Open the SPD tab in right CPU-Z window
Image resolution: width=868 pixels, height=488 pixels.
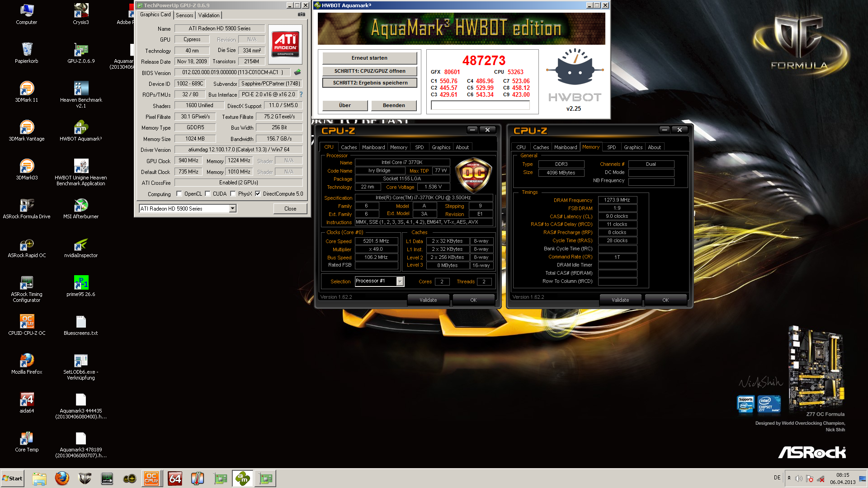[612, 147]
